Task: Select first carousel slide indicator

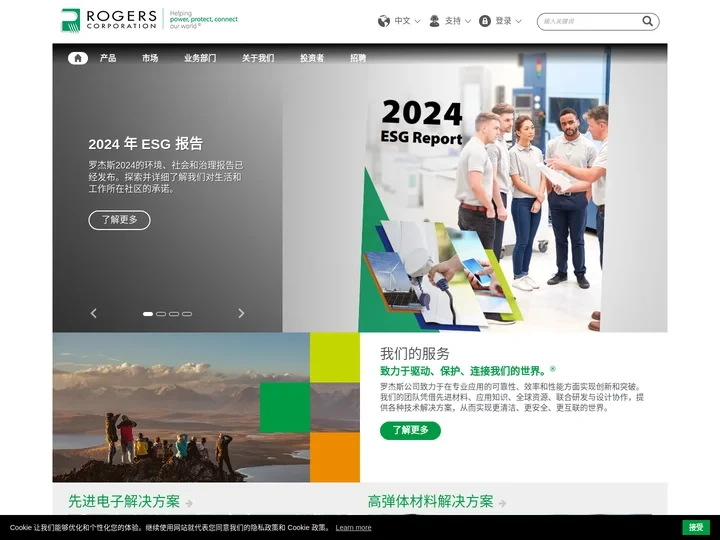Action: click(148, 314)
